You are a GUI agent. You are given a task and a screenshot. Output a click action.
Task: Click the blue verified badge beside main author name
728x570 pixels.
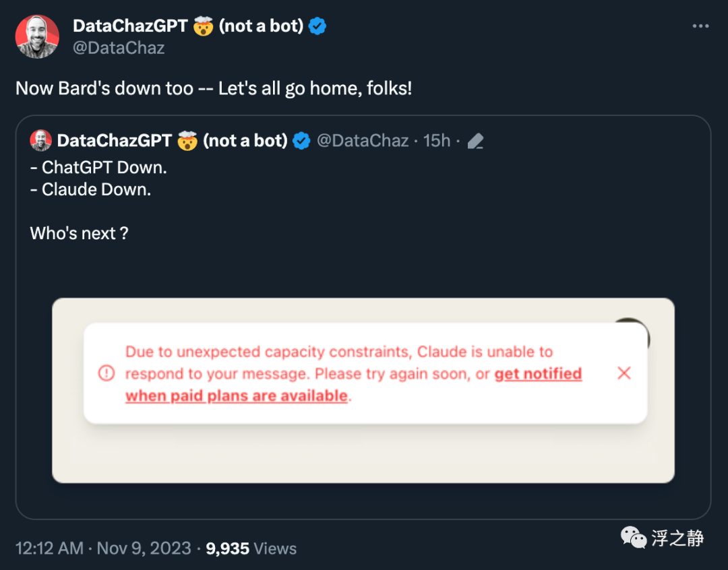pos(317,26)
